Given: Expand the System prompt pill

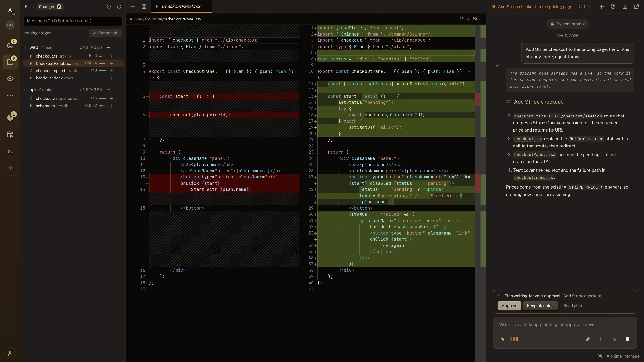Looking at the screenshot, I should tap(567, 24).
